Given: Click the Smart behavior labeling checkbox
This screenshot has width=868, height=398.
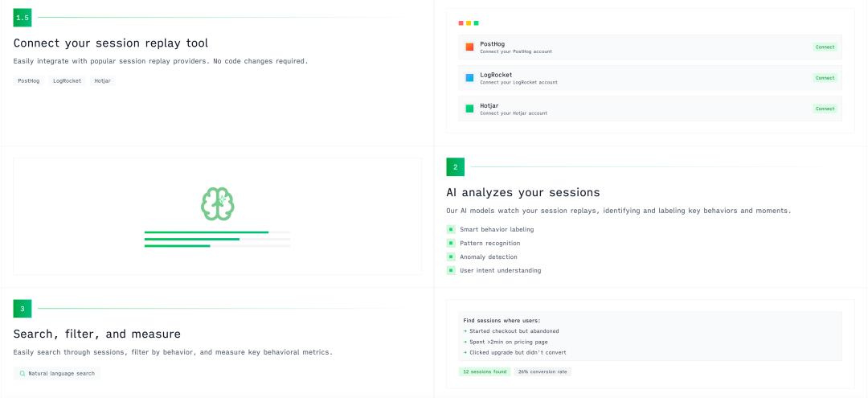Looking at the screenshot, I should (451, 229).
